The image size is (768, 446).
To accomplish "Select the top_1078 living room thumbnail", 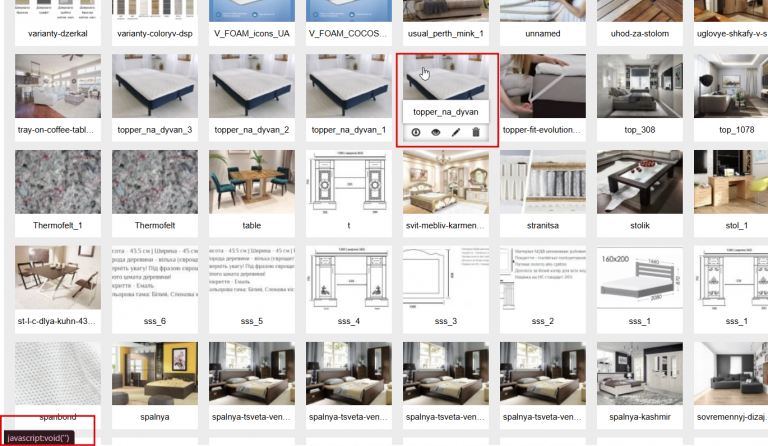I will pos(731,86).
